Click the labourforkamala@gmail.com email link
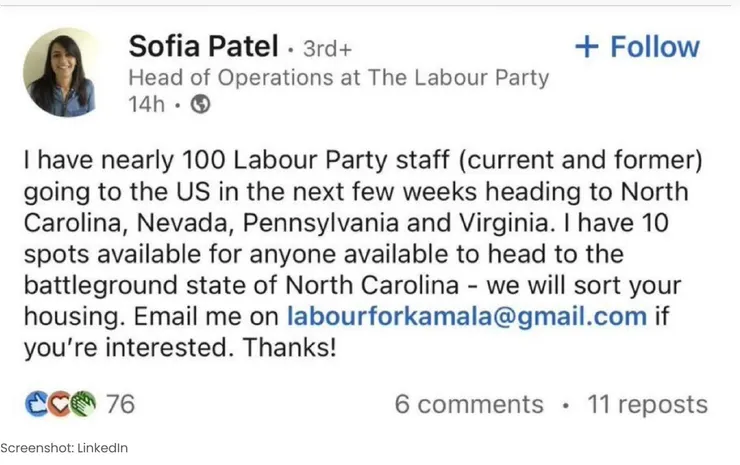This screenshot has width=740, height=465. [466, 316]
